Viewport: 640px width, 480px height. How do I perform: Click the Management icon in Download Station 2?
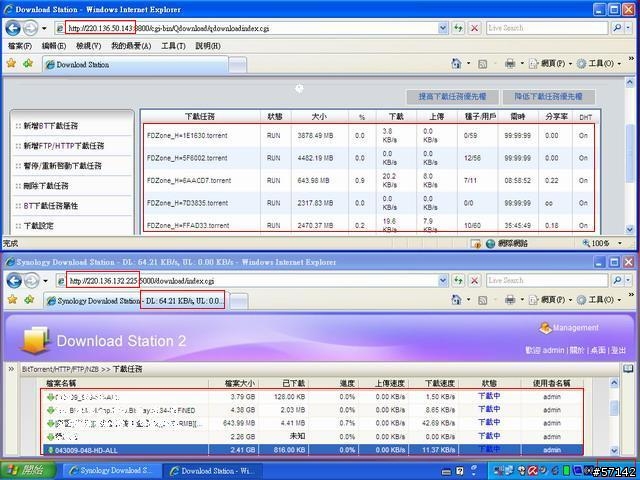(545, 327)
